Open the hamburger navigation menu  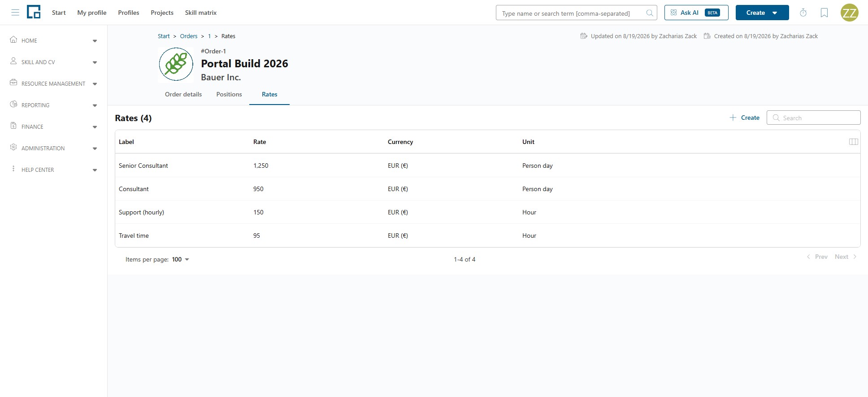(15, 13)
